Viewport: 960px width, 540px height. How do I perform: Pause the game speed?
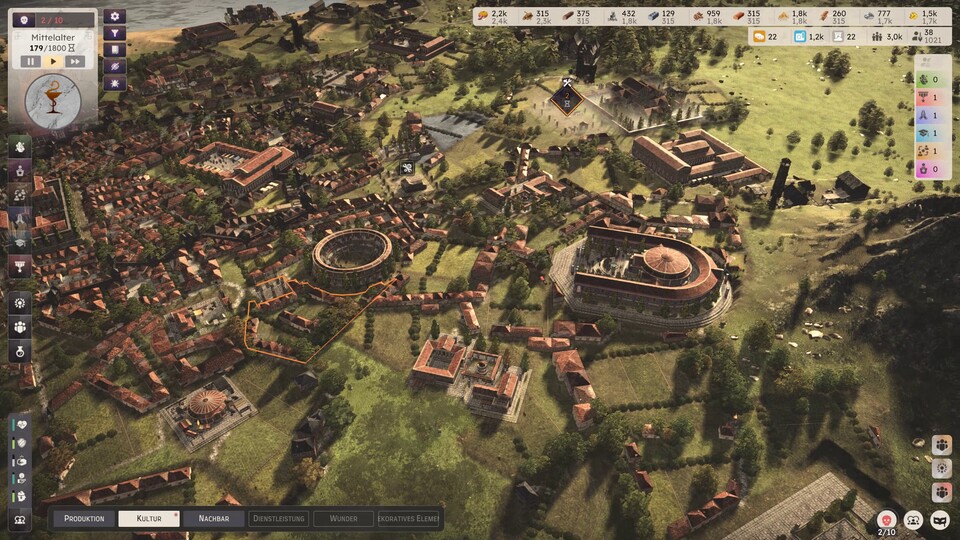click(30, 61)
